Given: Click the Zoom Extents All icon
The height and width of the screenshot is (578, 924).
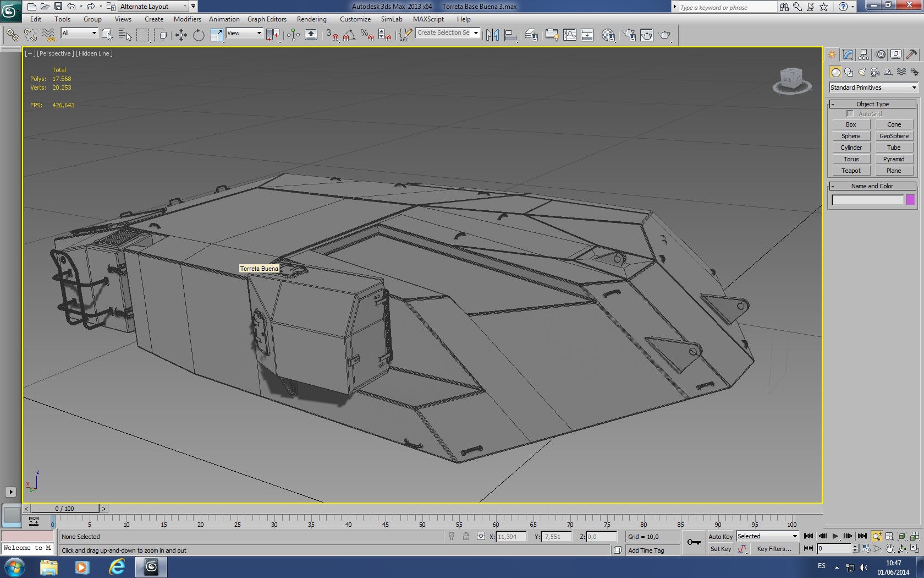Looking at the screenshot, I should click(915, 536).
